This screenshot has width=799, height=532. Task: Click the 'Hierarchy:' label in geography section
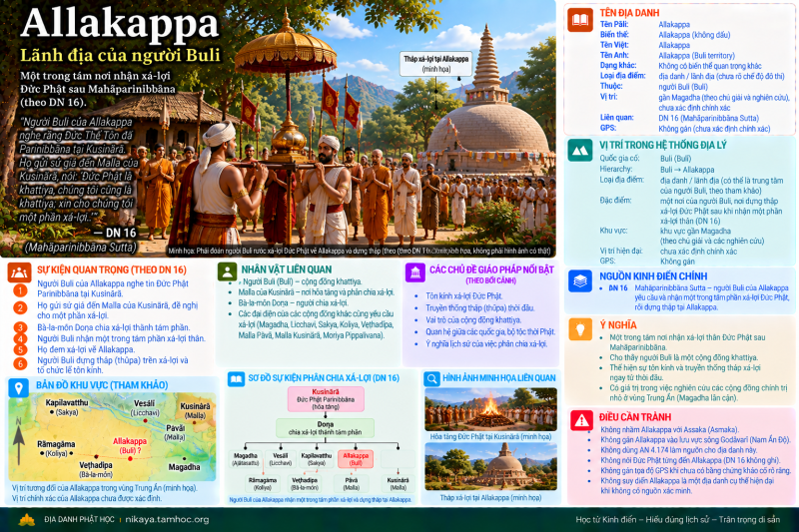click(615, 169)
